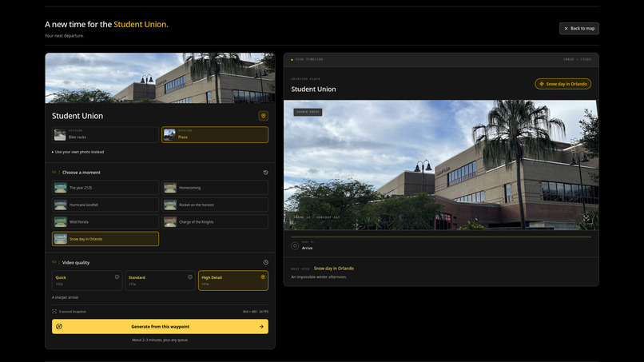The width and height of the screenshot is (644, 362).
Task: Click the circular icon on the Generate button
Action: click(59, 327)
